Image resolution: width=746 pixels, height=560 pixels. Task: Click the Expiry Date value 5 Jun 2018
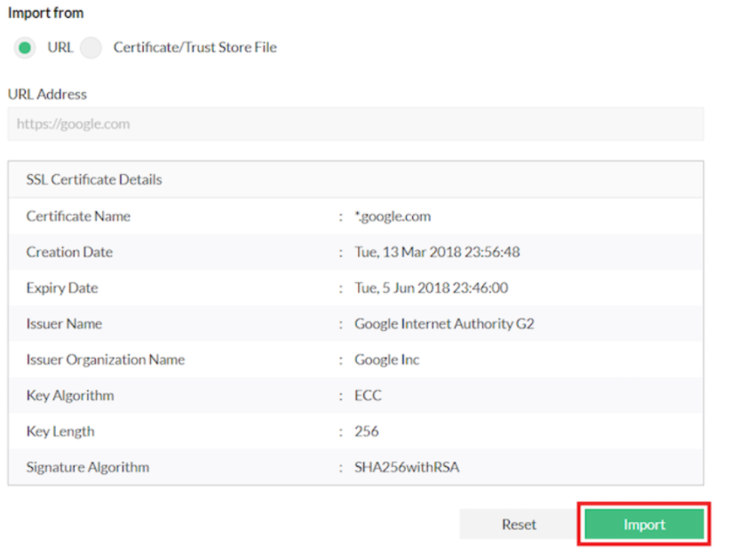point(431,288)
